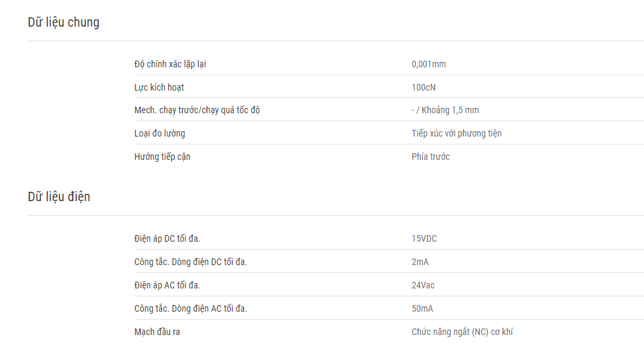The height and width of the screenshot is (345, 644).
Task: Select the 'Lực kích hoạt' row label
Action: pyautogui.click(x=159, y=87)
